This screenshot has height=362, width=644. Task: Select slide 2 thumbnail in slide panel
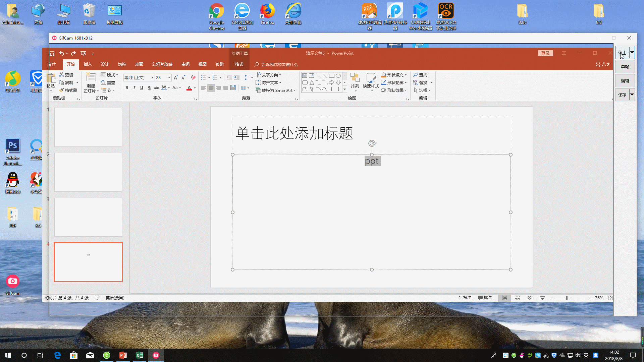[88, 172]
